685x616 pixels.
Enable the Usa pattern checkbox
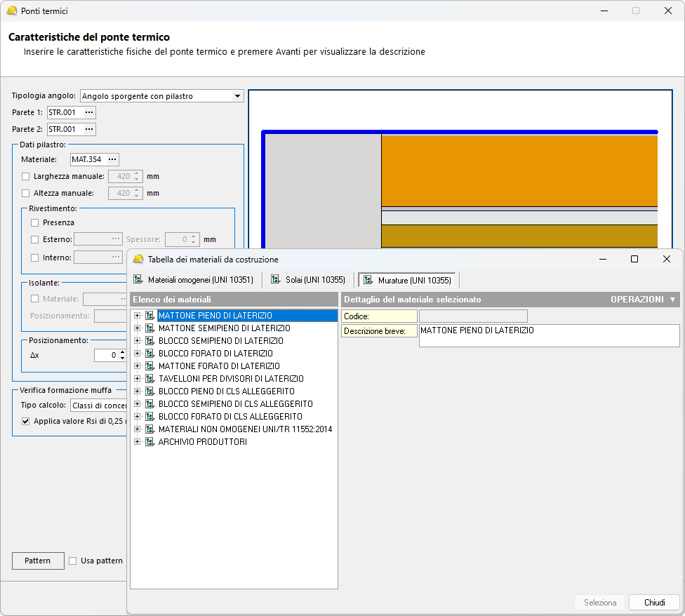(72, 561)
